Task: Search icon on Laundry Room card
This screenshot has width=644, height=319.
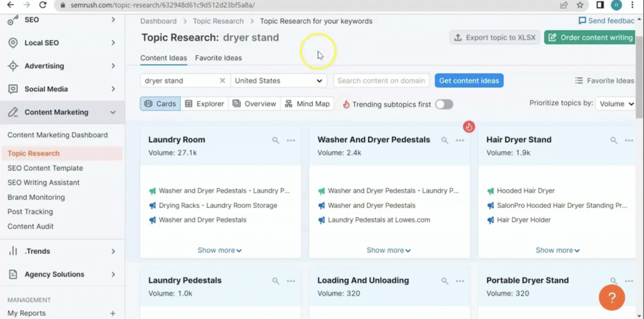Action: (275, 140)
